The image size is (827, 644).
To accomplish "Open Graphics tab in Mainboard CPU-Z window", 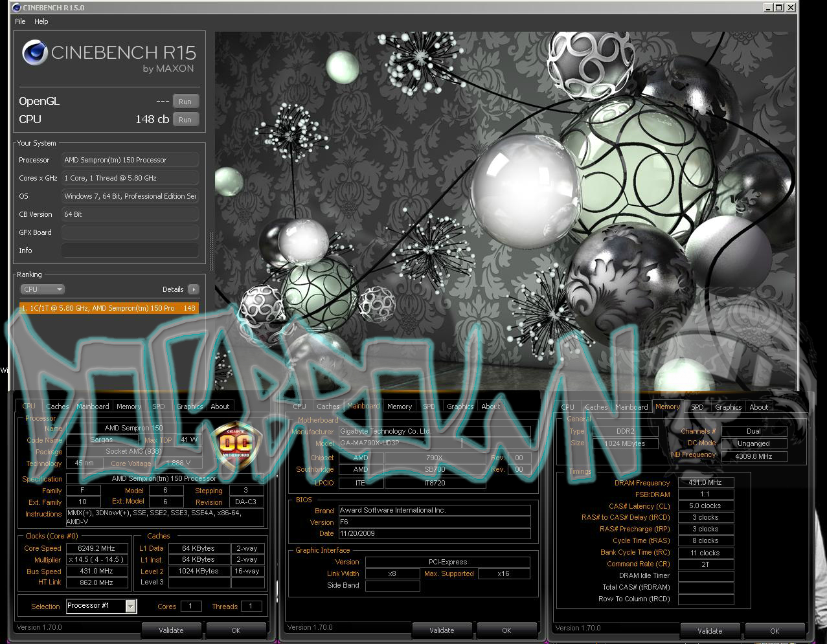I will (x=460, y=406).
